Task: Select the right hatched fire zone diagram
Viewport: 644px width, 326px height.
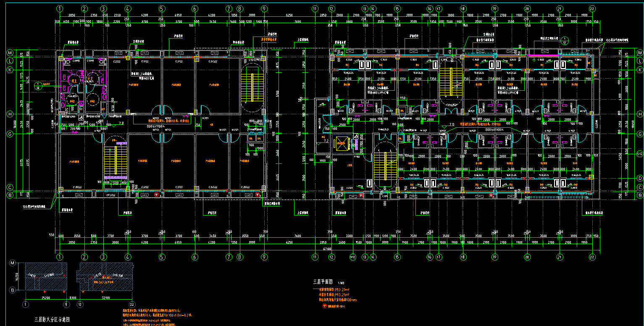Action: pyautogui.click(x=104, y=277)
